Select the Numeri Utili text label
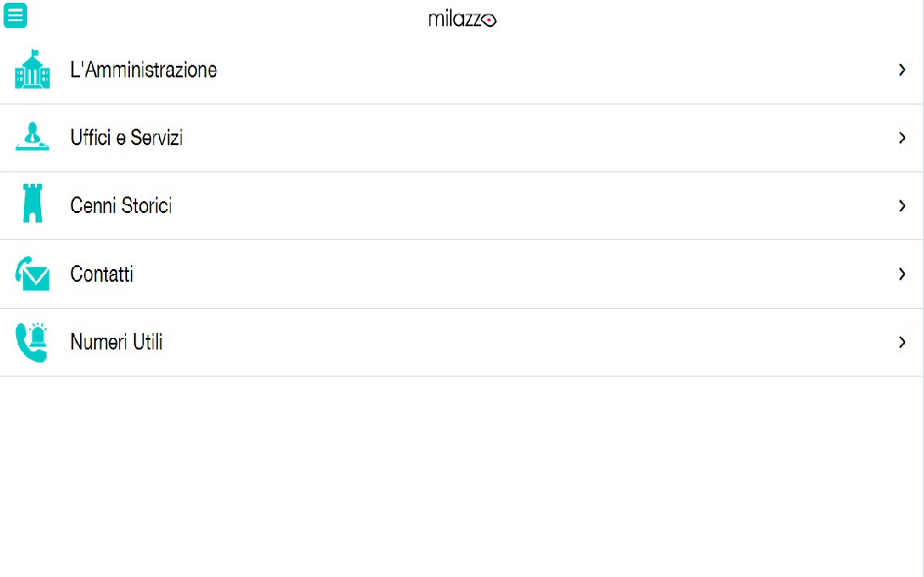This screenshot has width=924, height=577. point(117,342)
